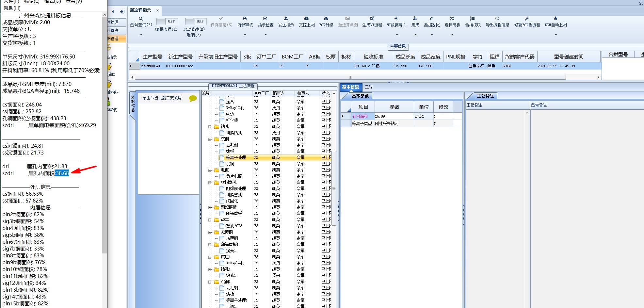Viewport: 644px width, 308px height.
Task: Start ECN升级 from its toolbar icon
Action: (326, 19)
